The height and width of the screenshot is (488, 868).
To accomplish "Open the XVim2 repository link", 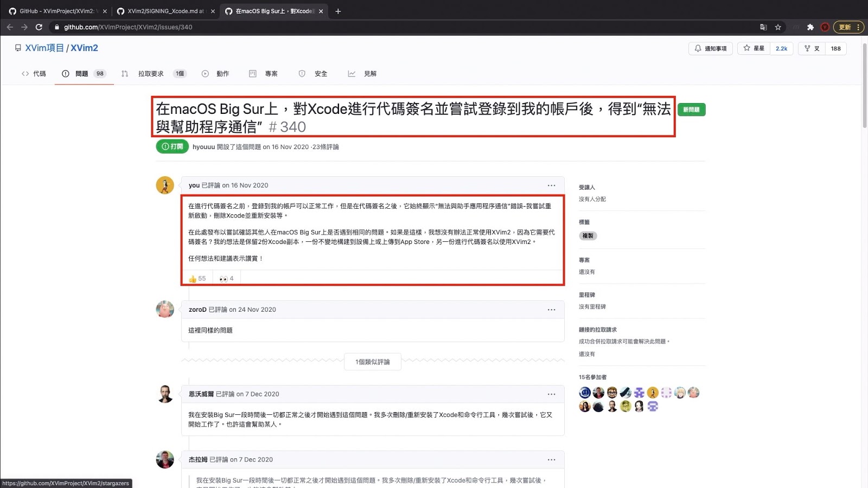I will (84, 48).
